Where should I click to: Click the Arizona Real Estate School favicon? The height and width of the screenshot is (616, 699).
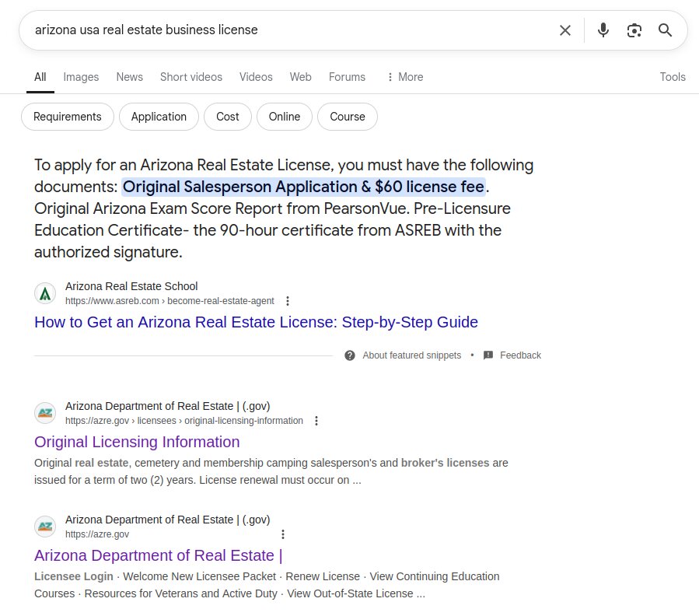tap(45, 293)
